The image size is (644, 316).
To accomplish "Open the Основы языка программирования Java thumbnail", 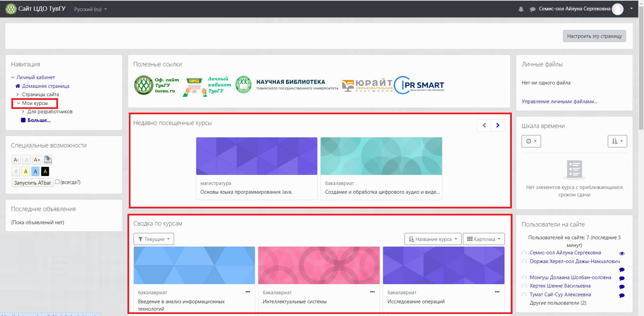I will [x=257, y=156].
